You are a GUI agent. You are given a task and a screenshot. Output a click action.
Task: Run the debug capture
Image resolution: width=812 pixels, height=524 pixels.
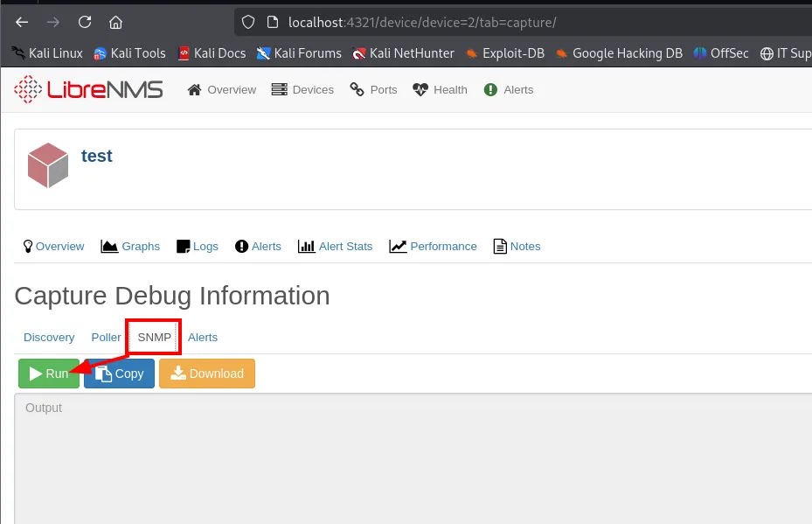click(x=49, y=374)
